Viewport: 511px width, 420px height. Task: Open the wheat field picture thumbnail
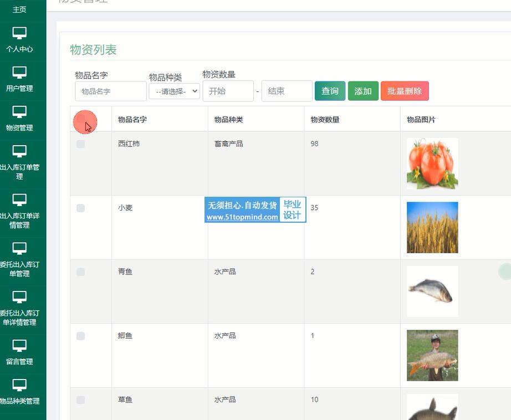pyautogui.click(x=432, y=227)
